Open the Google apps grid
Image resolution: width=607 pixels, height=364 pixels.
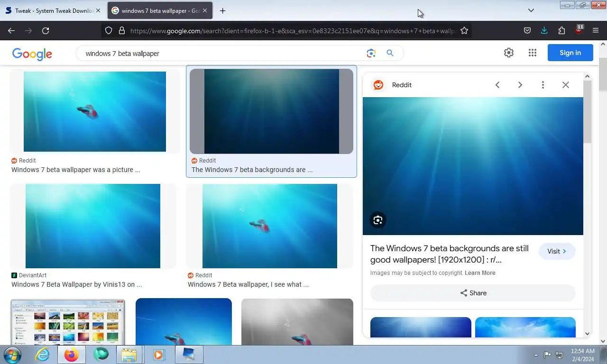(532, 53)
